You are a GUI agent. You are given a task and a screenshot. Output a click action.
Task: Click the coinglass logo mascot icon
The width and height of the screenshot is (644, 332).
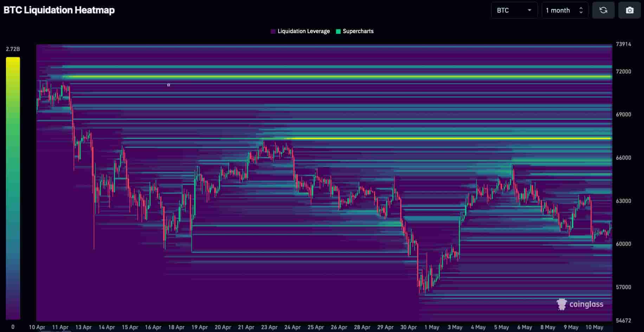click(561, 304)
